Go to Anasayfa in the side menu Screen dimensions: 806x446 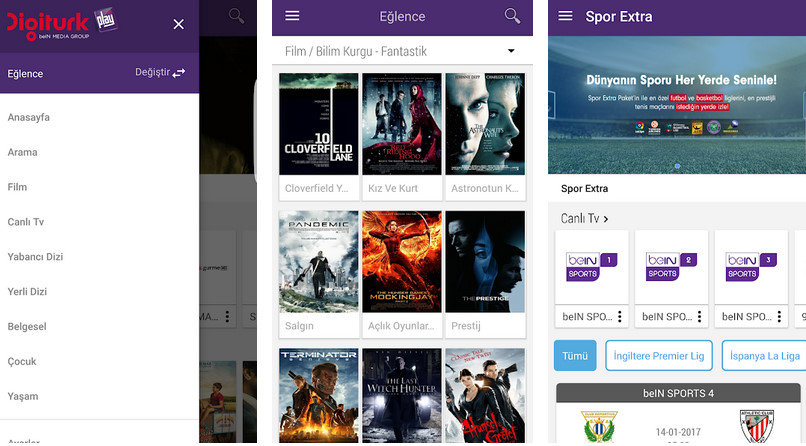pos(29,117)
